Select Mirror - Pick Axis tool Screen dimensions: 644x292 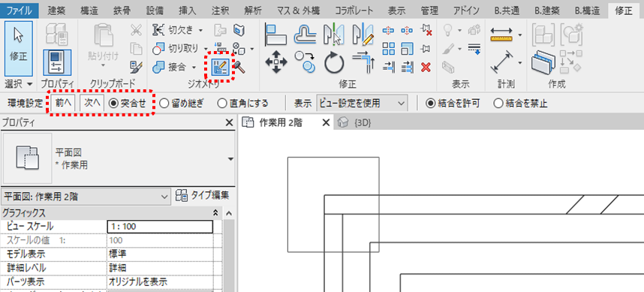(x=334, y=34)
